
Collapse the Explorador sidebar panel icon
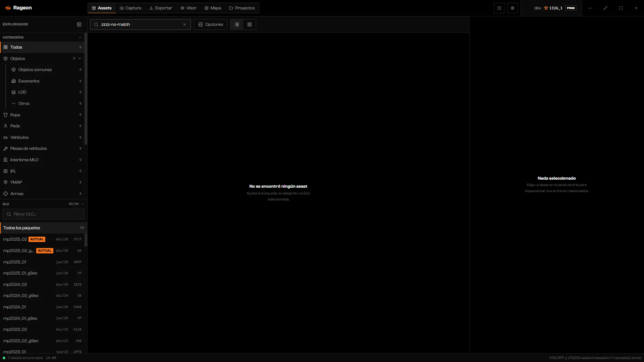point(79,24)
